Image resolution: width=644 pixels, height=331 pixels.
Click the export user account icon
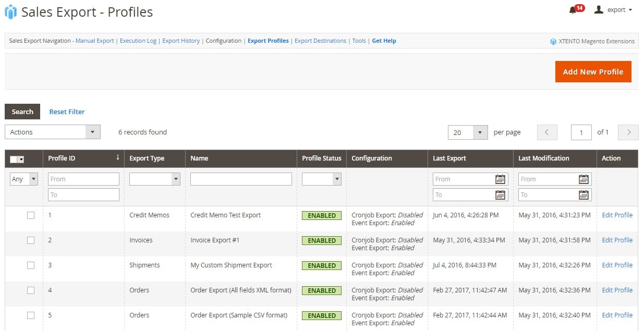point(599,9)
